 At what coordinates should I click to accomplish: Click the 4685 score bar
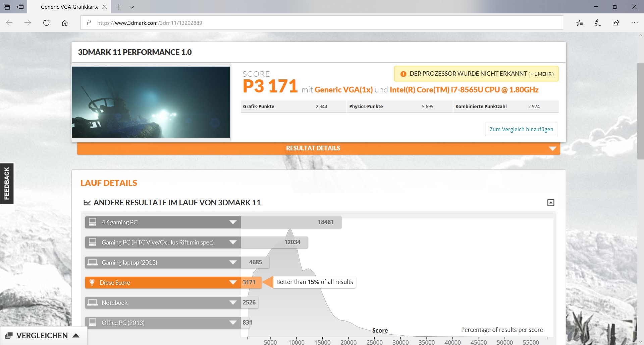point(255,262)
